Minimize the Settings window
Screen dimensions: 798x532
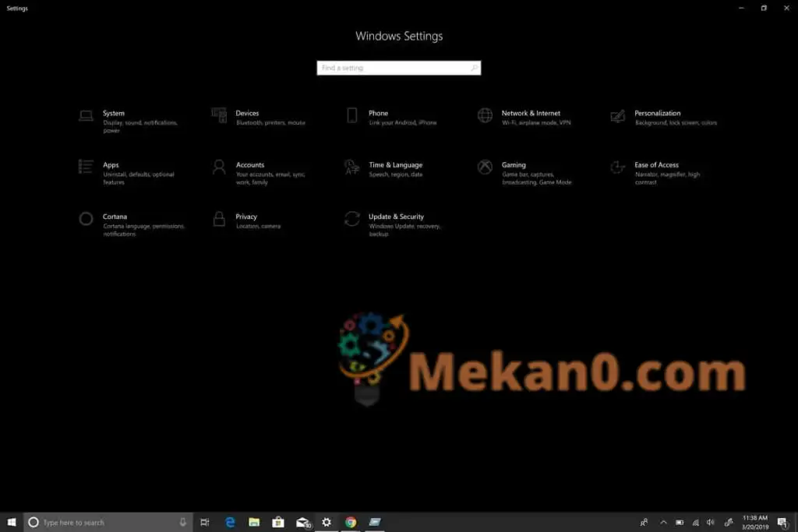click(741, 8)
